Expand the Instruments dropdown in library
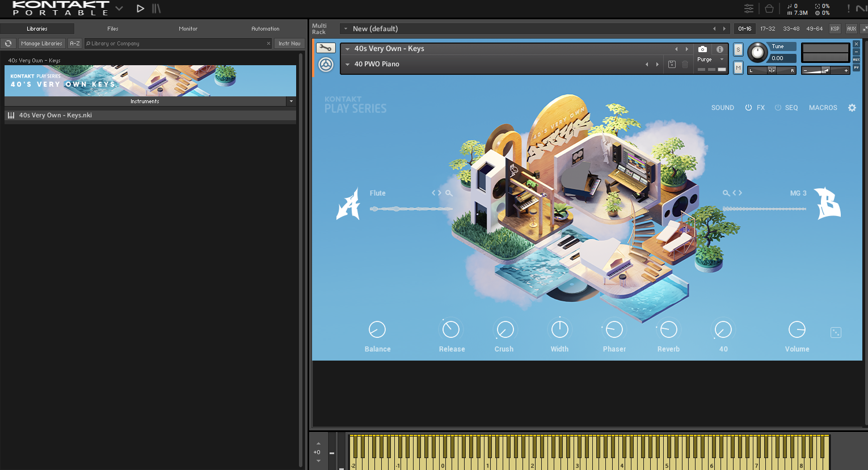This screenshot has width=868, height=470. click(x=291, y=101)
